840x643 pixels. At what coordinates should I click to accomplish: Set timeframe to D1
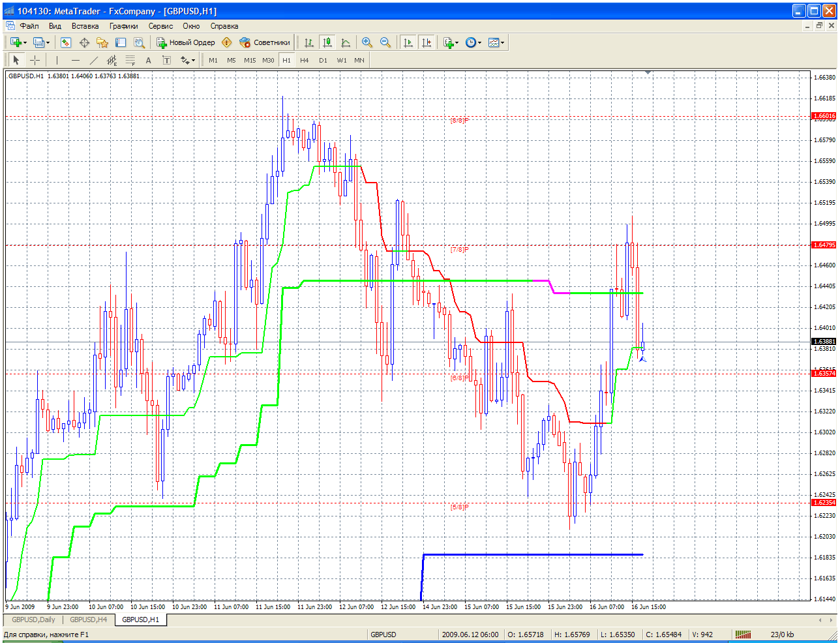(x=323, y=60)
